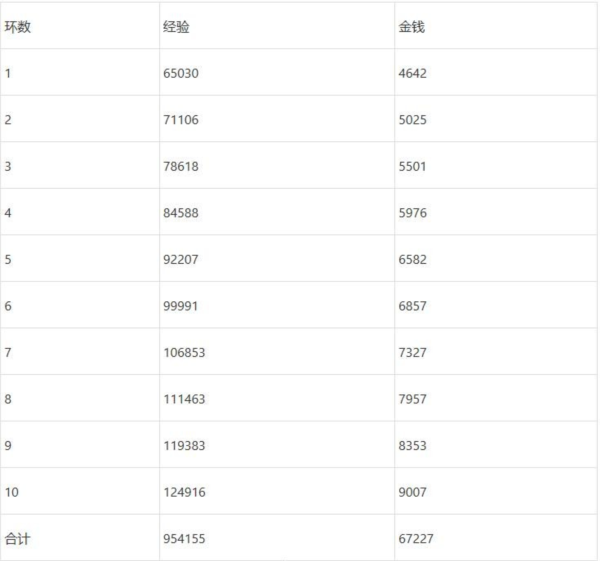Click the experience value 84588
600x561 pixels.
[x=181, y=213]
